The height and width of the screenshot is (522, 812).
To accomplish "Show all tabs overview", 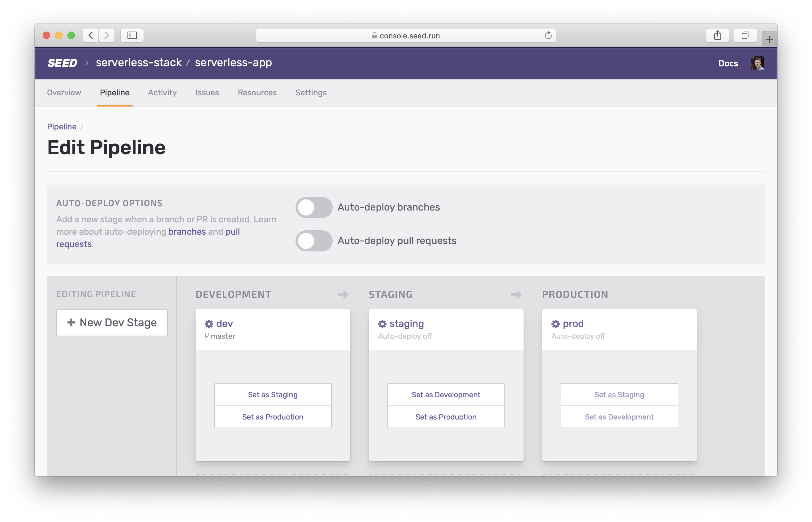I will [745, 35].
